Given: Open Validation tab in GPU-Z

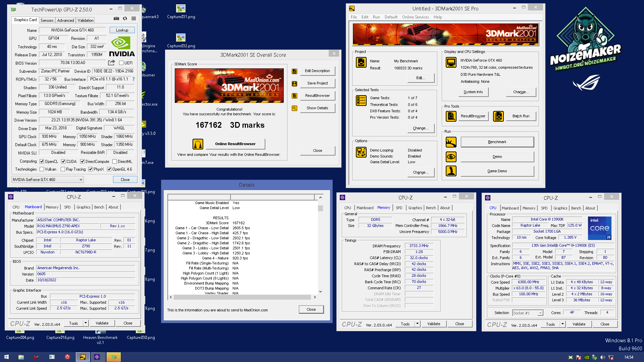Looking at the screenshot, I should 86,20.
